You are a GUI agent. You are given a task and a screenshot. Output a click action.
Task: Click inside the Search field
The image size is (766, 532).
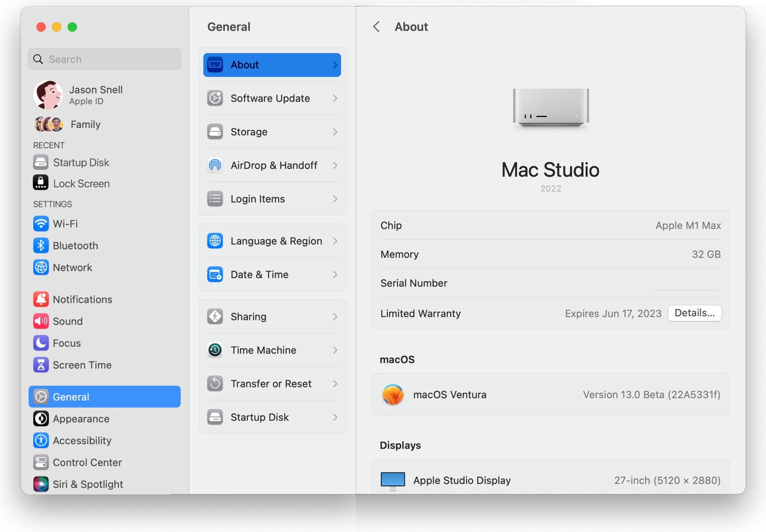(104, 59)
